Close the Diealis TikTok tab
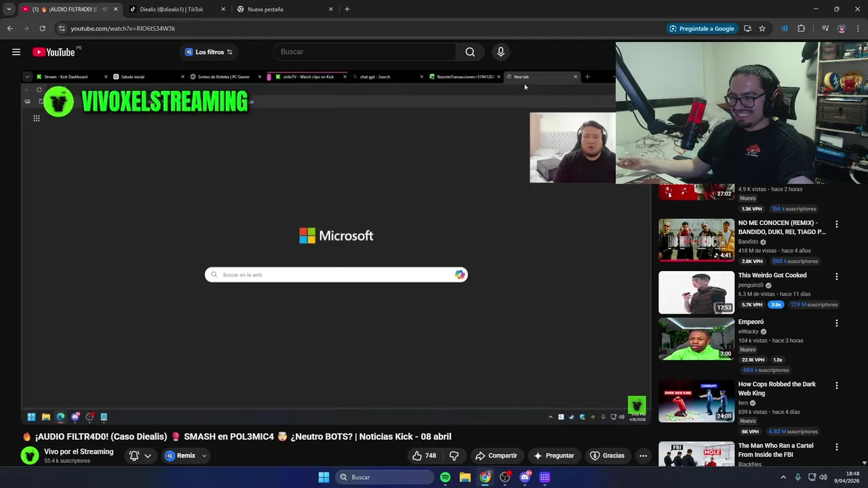The image size is (868, 488). [x=223, y=9]
